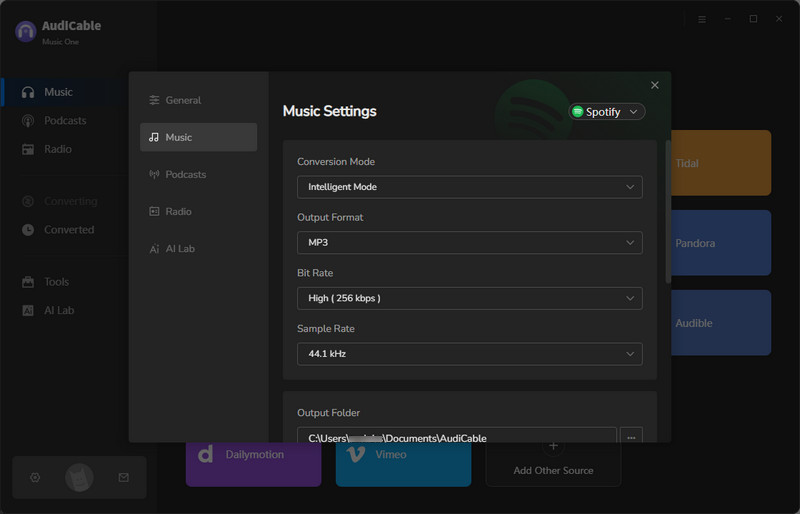Click the Output Folder path field
Viewport: 800px width, 514px height.
[x=457, y=435]
